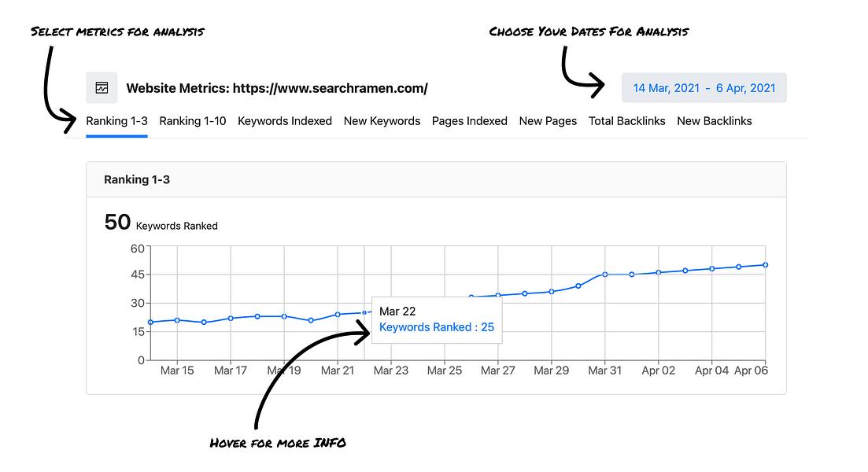This screenshot has width=868, height=472.
Task: Switch to the Ranking 1-10 tab
Action: pyautogui.click(x=193, y=121)
